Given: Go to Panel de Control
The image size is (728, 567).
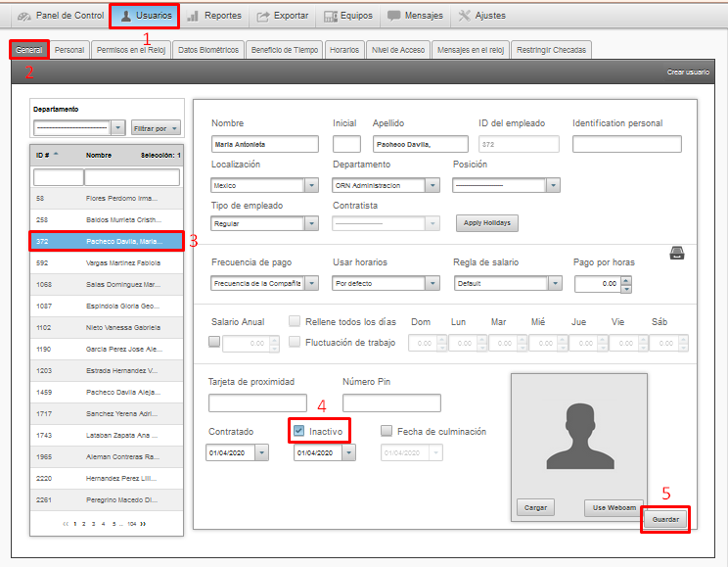Looking at the screenshot, I should point(61,16).
